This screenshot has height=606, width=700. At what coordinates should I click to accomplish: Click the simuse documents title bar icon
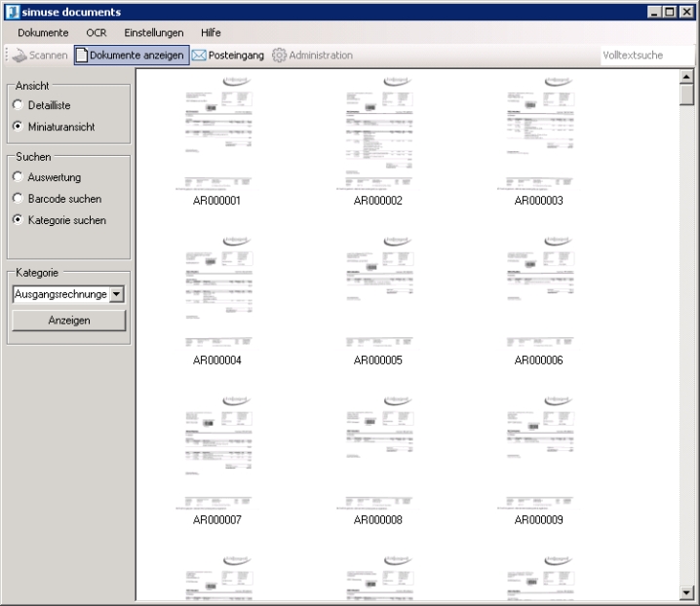(11, 12)
